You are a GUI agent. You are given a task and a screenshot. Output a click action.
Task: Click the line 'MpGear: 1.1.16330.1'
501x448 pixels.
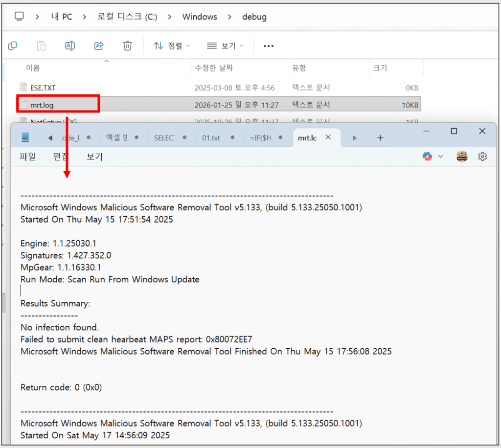(61, 268)
